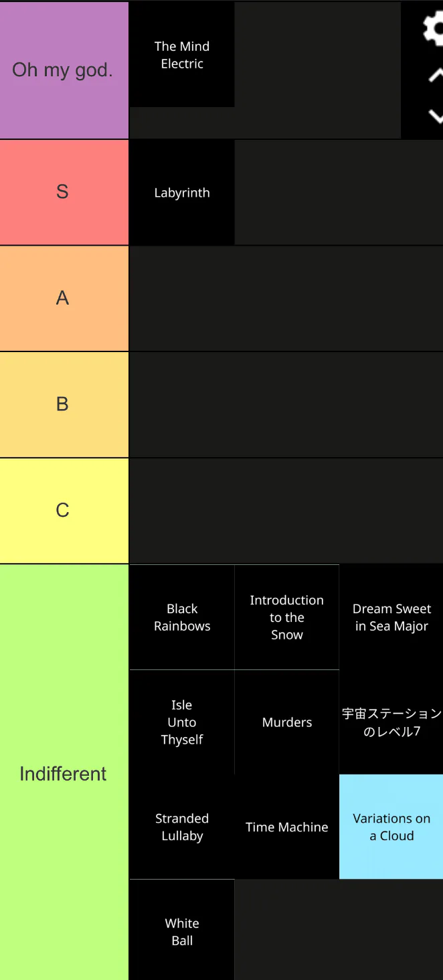Select the orange A tier label

pos(64,298)
